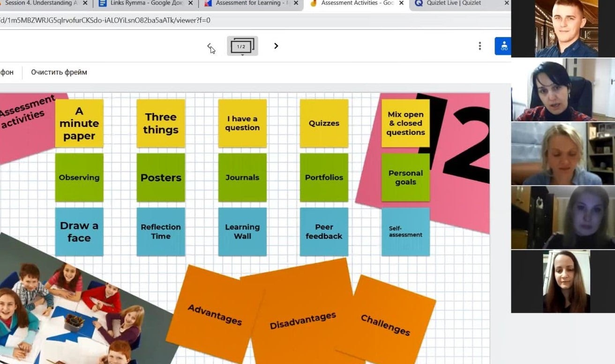
Task: Switch to Session 4. Understanding tab
Action: tap(41, 3)
